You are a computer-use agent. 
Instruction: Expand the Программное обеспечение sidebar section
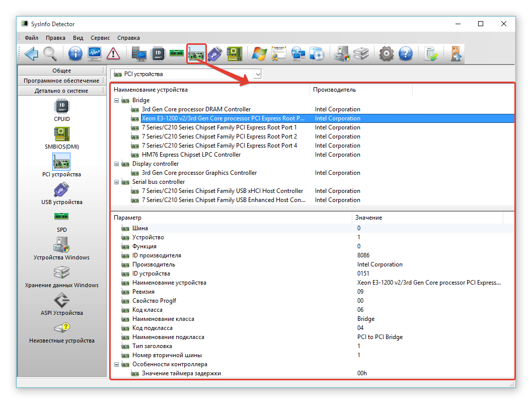[62, 81]
